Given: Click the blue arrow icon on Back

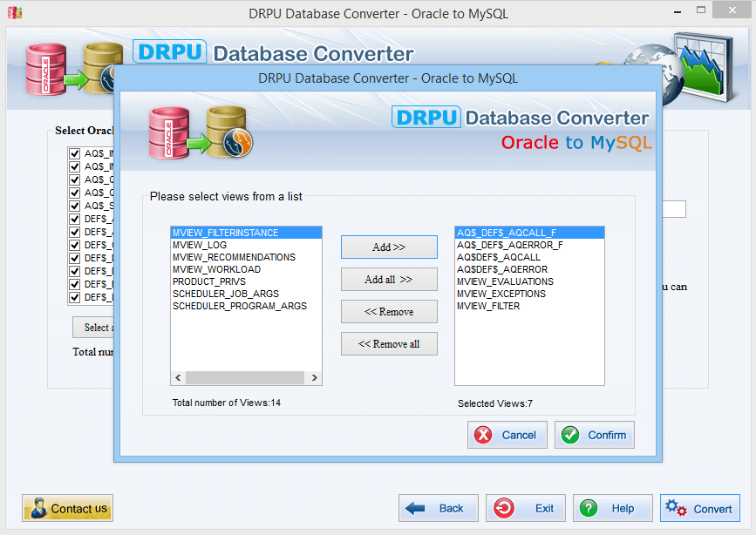Looking at the screenshot, I should pyautogui.click(x=415, y=508).
